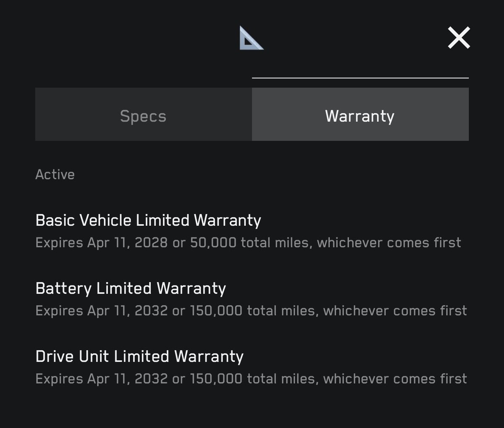
Task: Click "whichever comes first" in the Basic Vehicle line
Action: (x=389, y=243)
